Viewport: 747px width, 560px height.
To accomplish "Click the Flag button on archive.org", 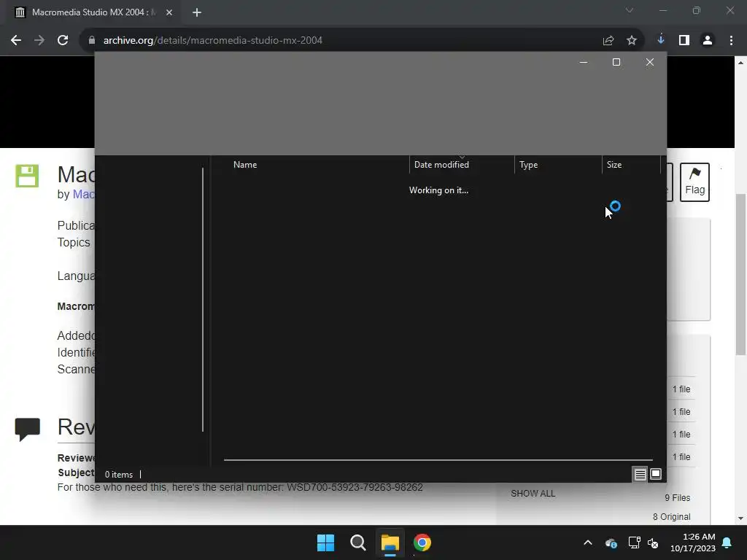I will coord(694,182).
